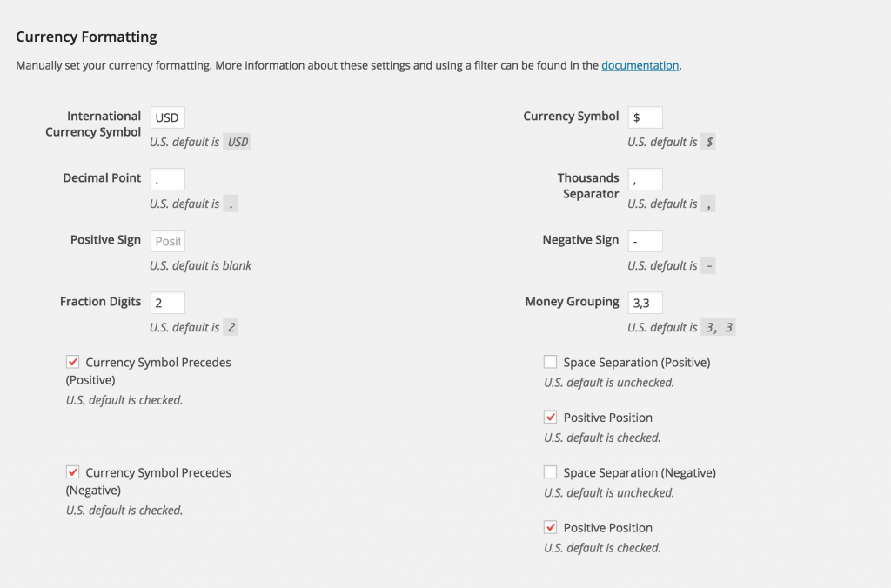Toggle Positive Position checkbox below Space Separation (Negative)
The image size is (891, 588).
click(550, 528)
